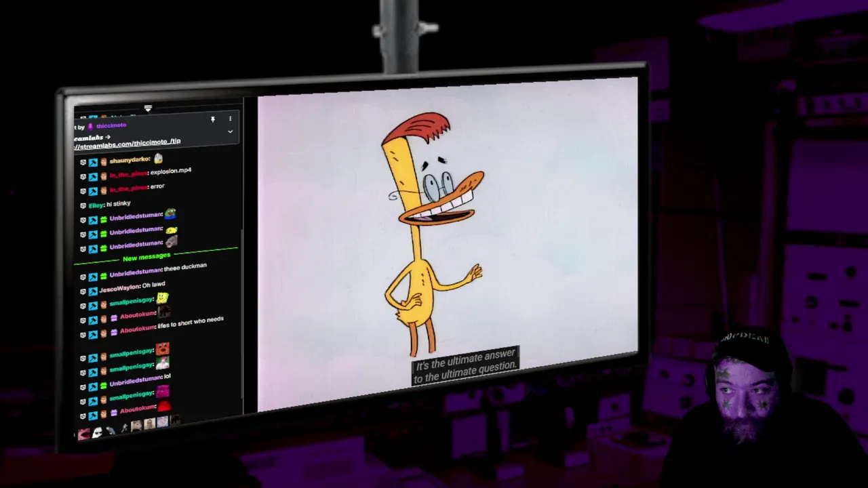This screenshot has height=488, width=868.
Task: Click the 'ultimate answer' subtitle caption
Action: coord(465,366)
